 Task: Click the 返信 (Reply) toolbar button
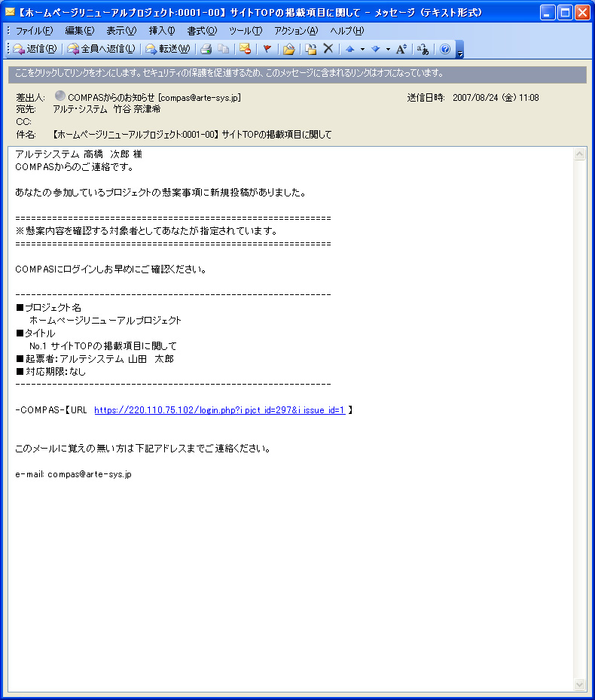tap(35, 49)
